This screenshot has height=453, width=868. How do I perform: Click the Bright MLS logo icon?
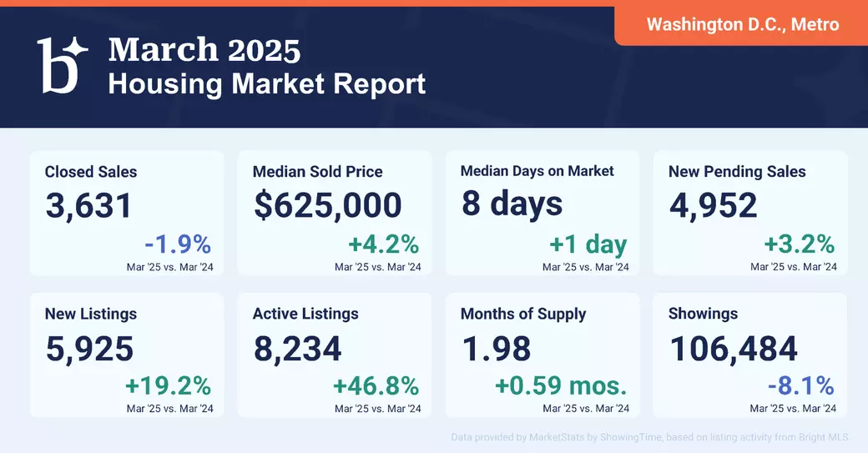[62, 65]
